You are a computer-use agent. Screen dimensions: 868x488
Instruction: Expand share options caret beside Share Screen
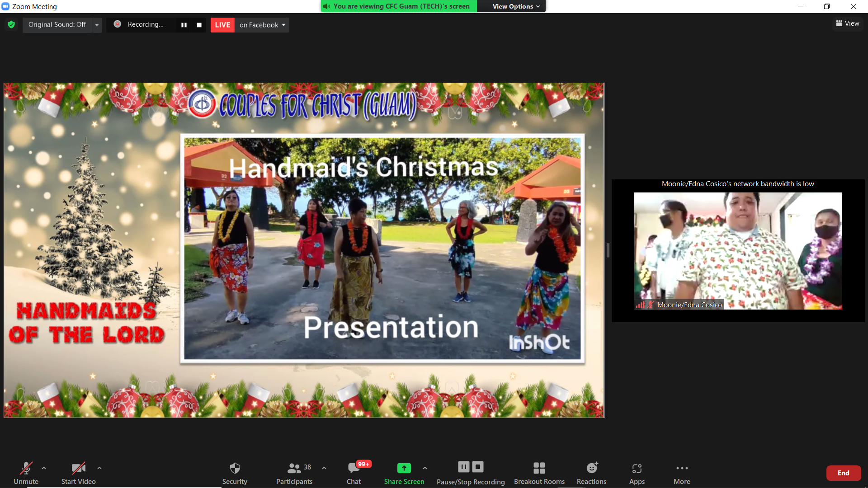[425, 469]
